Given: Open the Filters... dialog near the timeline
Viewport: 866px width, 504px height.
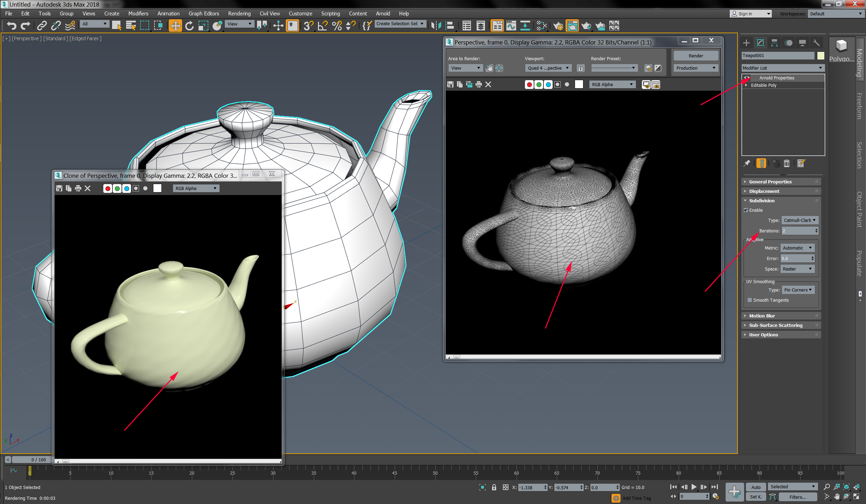Looking at the screenshot, I should 797,497.
